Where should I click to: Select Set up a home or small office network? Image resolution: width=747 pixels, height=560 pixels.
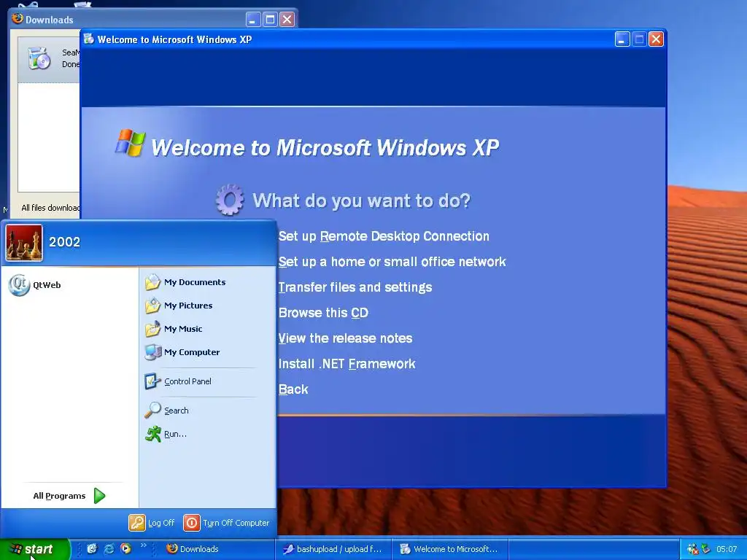coord(392,262)
